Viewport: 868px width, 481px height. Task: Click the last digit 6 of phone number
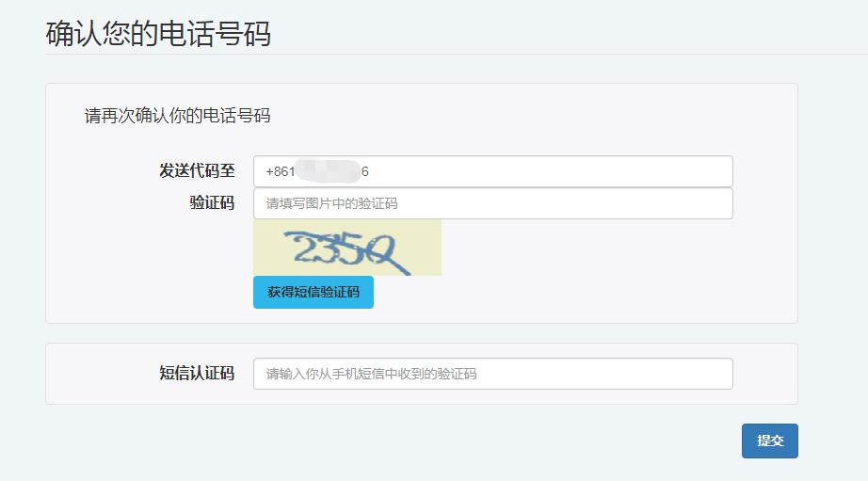click(364, 171)
